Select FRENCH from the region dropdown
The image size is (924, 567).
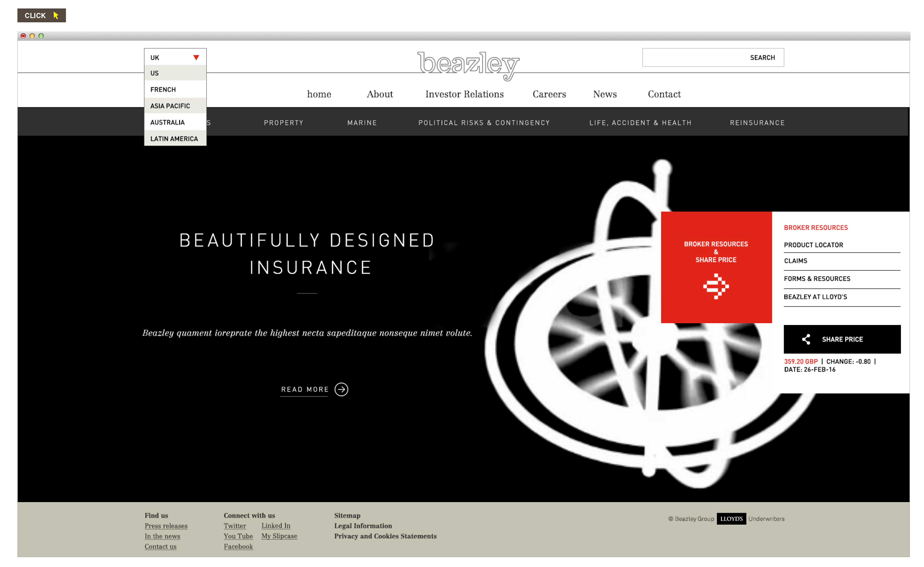tap(175, 89)
